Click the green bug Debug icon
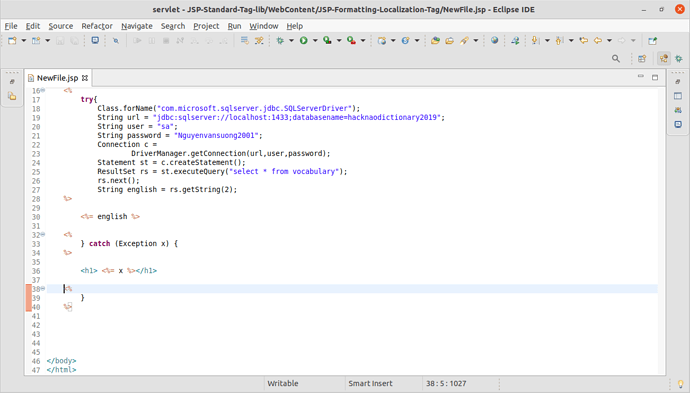Image resolution: width=690 pixels, height=393 pixels. (x=280, y=40)
